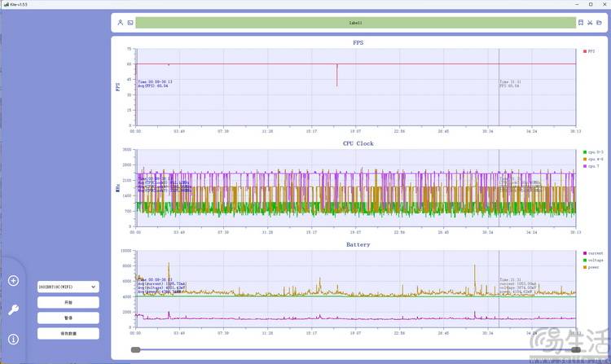The width and height of the screenshot is (611, 364).
Task: Click the plus icon in left sidebar
Action: coord(13,281)
